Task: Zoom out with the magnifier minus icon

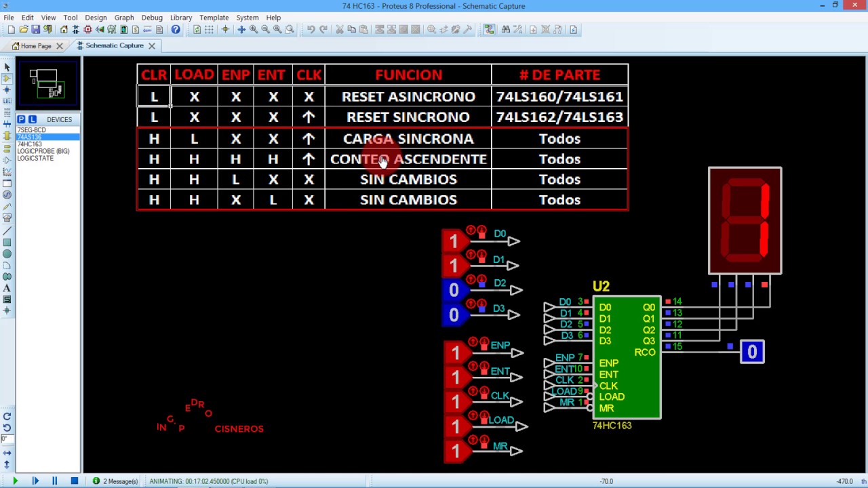Action: [265, 30]
